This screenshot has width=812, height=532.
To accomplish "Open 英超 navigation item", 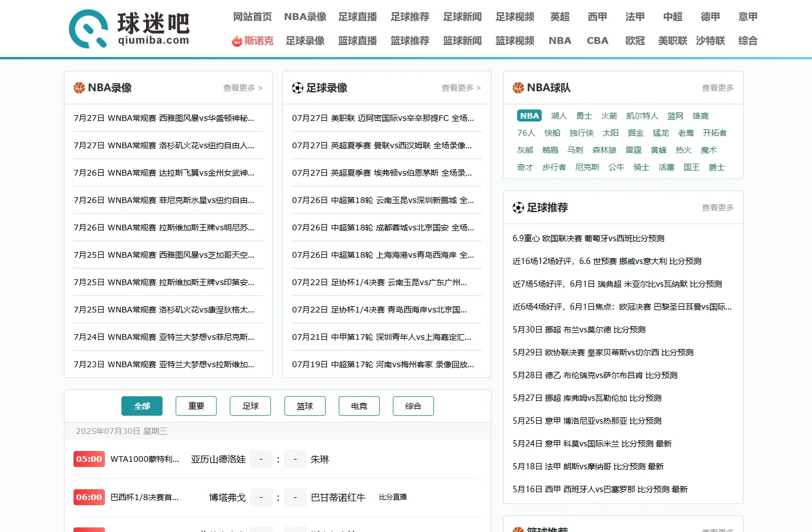I will tap(560, 17).
